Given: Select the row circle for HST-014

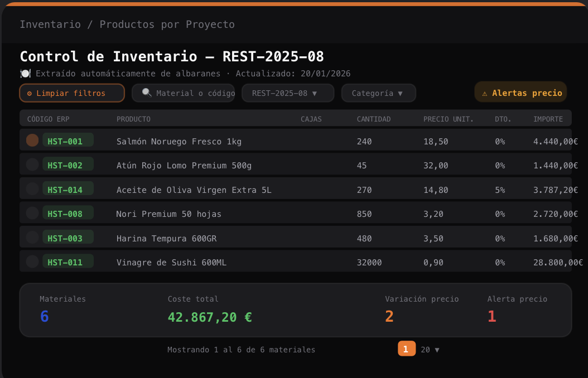Looking at the screenshot, I should click(32, 188).
